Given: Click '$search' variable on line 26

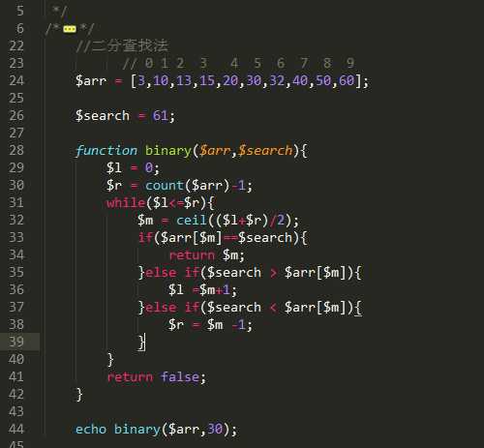Looking at the screenshot, I should [x=103, y=116].
